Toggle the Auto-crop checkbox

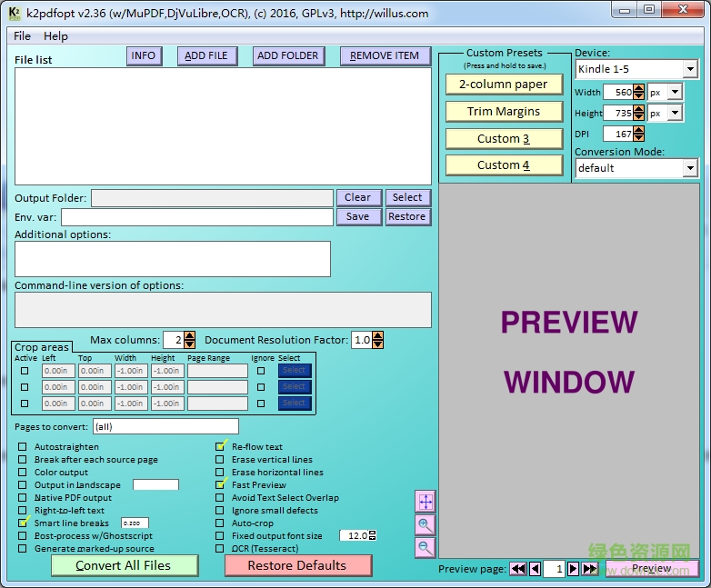coord(220,523)
